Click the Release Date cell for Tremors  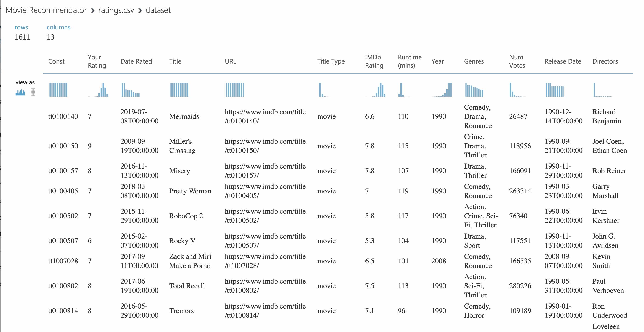point(563,311)
